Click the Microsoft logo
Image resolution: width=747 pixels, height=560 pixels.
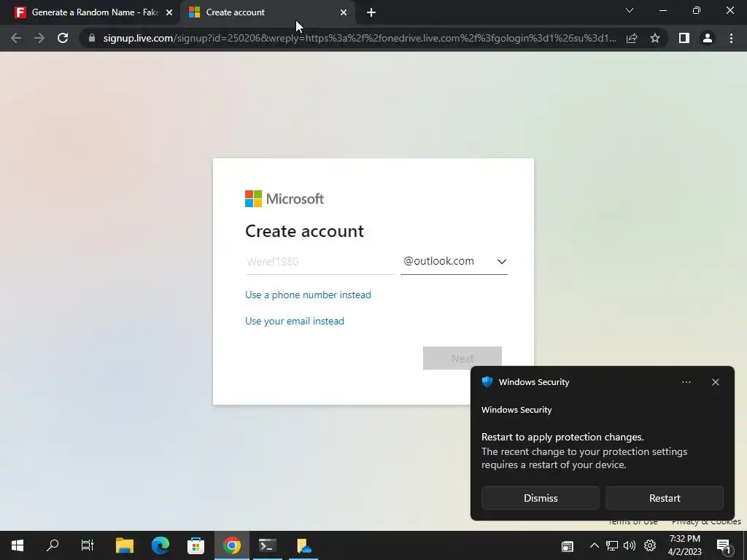(x=285, y=198)
